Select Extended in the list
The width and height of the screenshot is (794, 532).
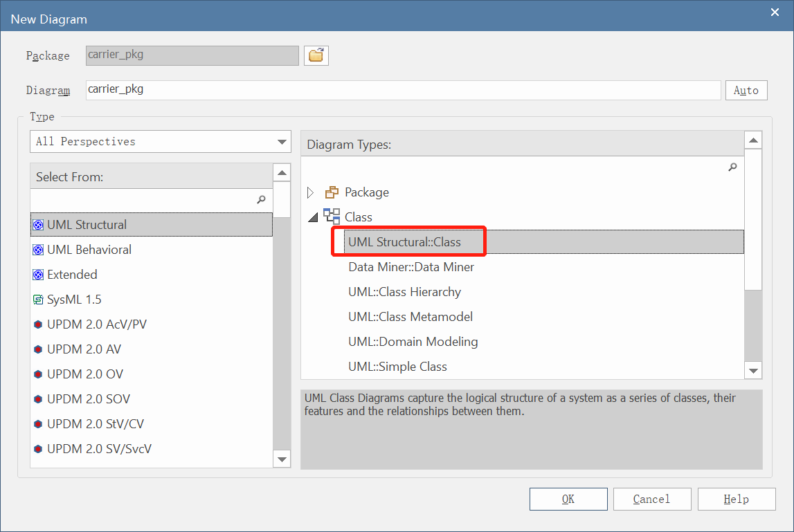[152, 275]
